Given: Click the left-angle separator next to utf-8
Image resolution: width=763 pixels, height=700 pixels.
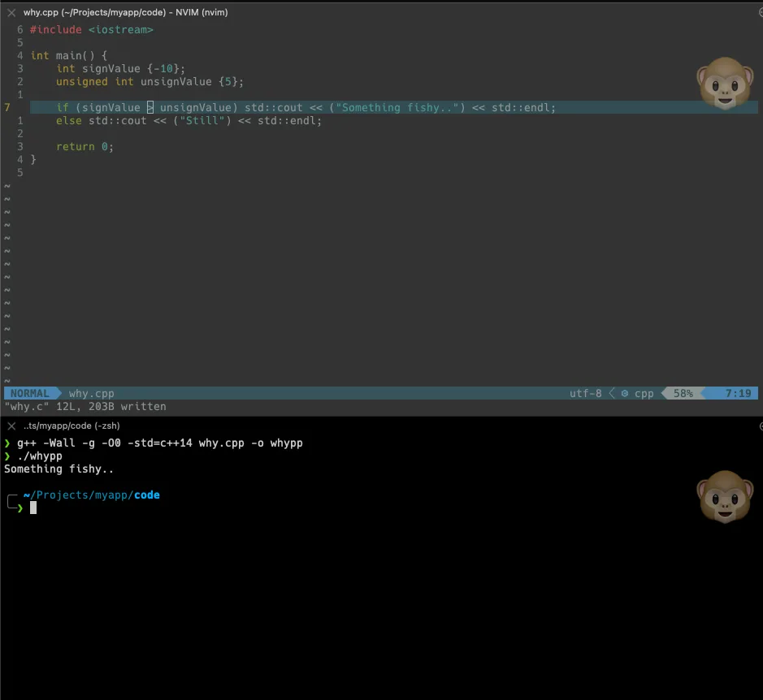Looking at the screenshot, I should [x=611, y=393].
